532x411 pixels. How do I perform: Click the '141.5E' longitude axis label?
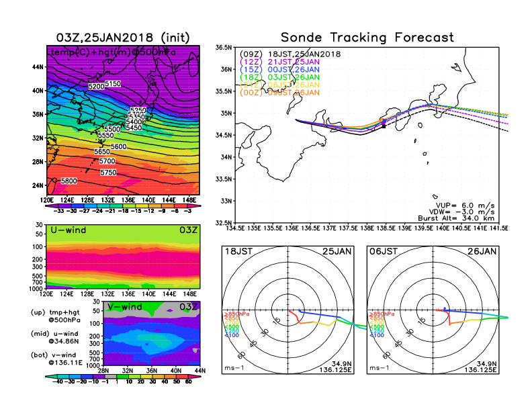pos(499,228)
